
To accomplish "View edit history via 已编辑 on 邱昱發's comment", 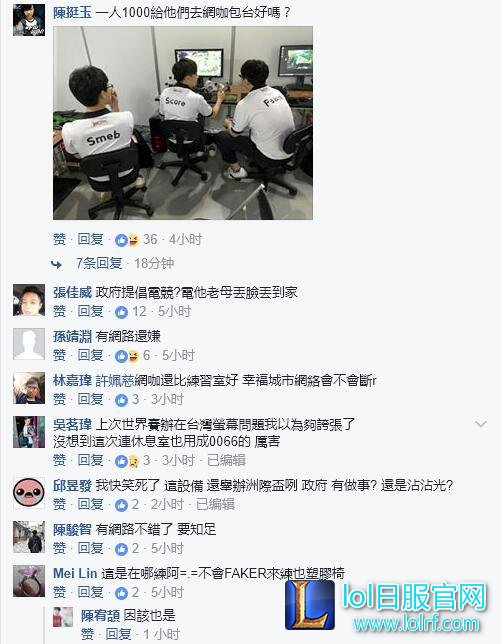I will tap(215, 504).
